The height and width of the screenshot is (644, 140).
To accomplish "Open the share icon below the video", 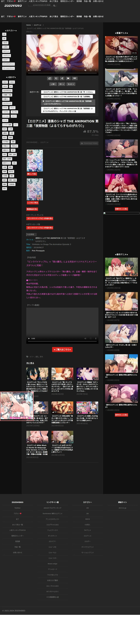I will coord(62,78).
